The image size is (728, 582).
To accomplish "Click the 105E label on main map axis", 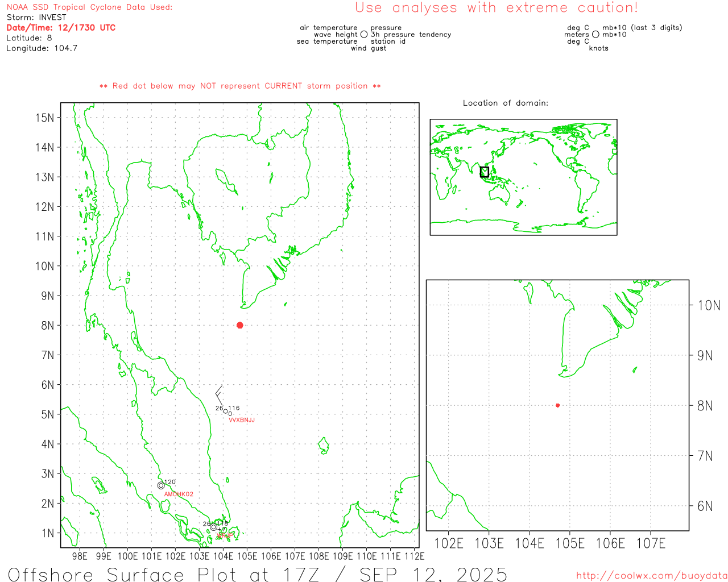I will click(x=247, y=556).
